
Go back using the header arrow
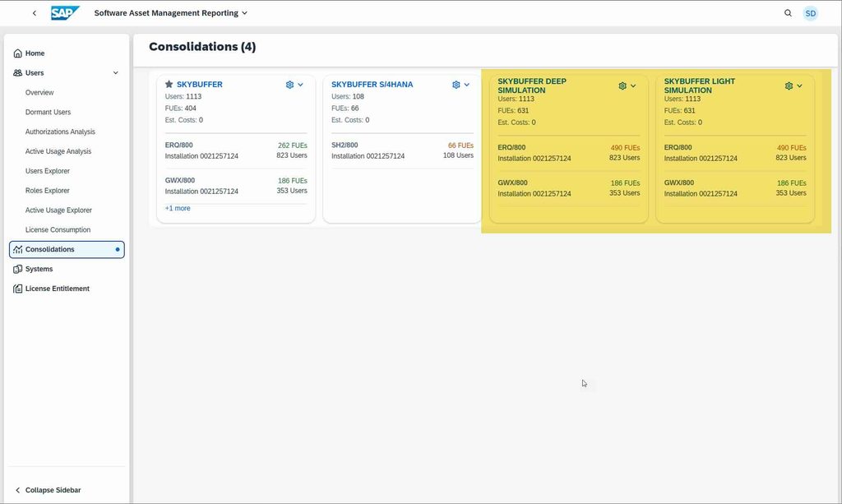pyautogui.click(x=35, y=13)
